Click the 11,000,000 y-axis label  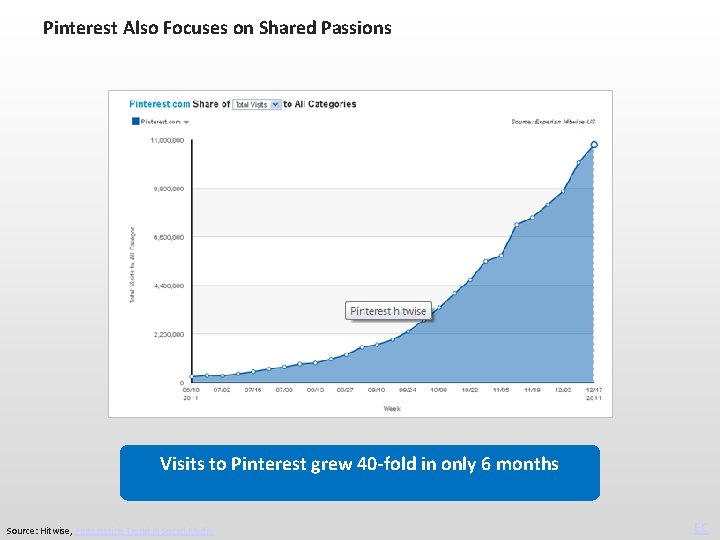pyautogui.click(x=167, y=140)
